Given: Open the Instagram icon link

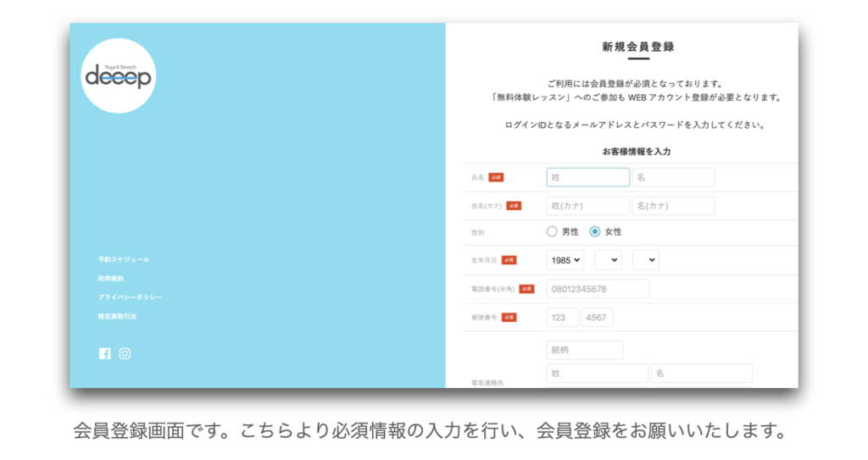Looking at the screenshot, I should (125, 353).
